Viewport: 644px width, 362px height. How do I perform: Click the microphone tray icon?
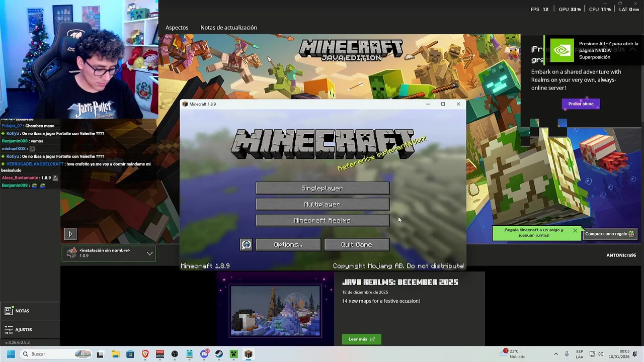pos(567,354)
